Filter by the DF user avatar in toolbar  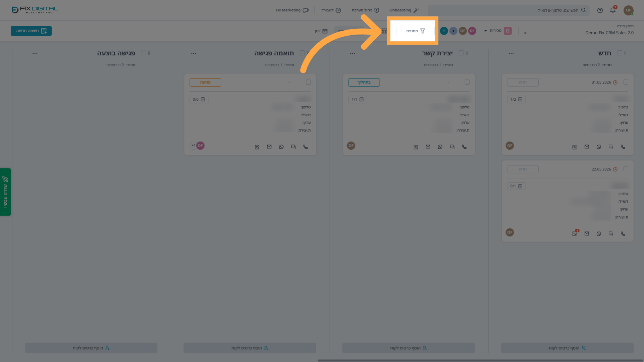472,31
